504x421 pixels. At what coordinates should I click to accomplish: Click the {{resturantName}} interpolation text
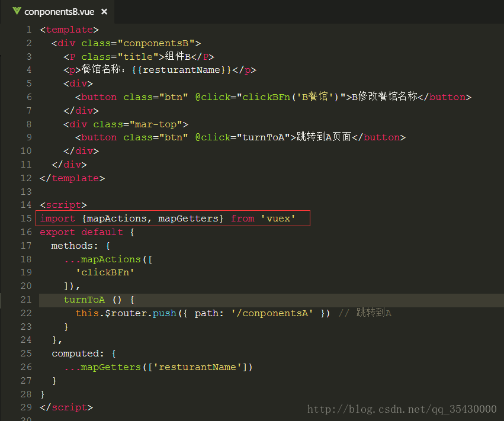coord(181,70)
